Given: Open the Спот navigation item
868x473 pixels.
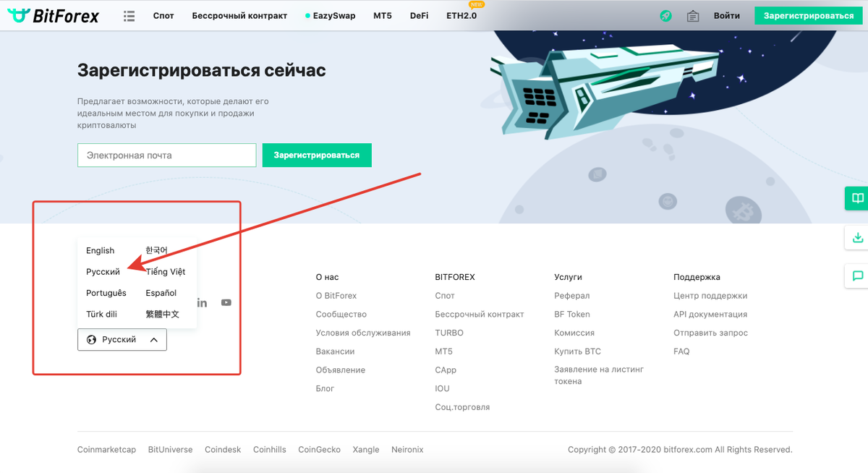Looking at the screenshot, I should point(163,15).
